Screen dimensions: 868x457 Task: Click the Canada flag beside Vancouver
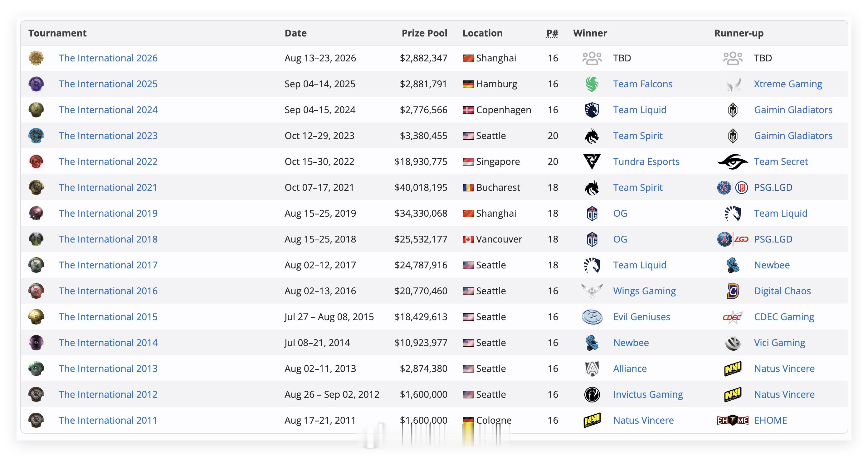[468, 239]
